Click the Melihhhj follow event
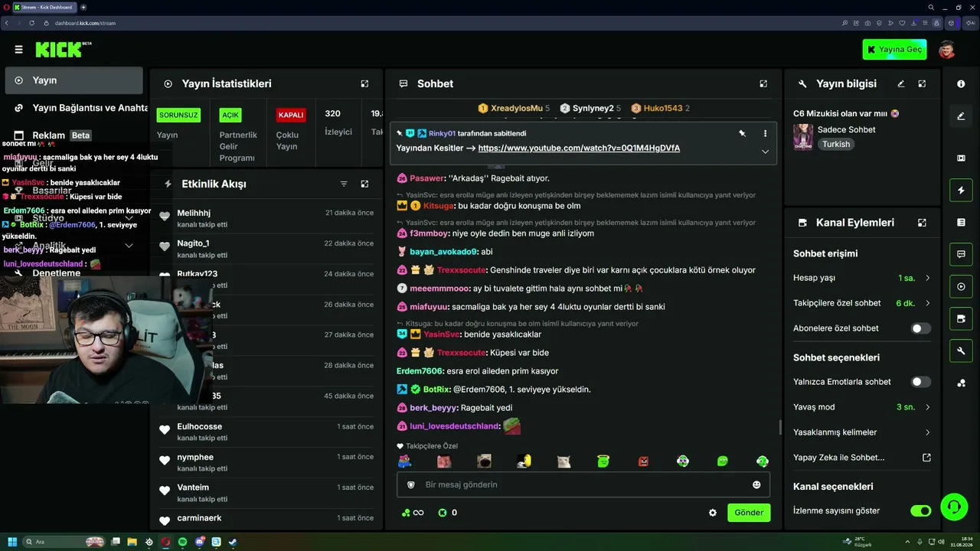This screenshot has height=551, width=980. [x=266, y=219]
